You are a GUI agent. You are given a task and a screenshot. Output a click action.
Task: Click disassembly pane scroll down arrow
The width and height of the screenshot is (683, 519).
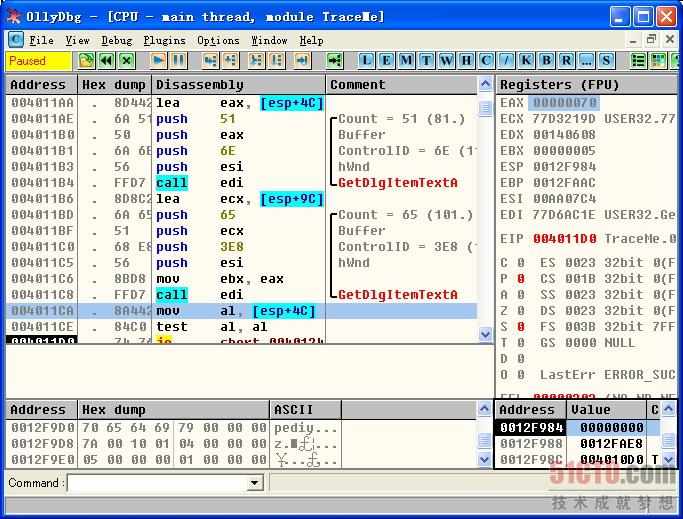485,334
